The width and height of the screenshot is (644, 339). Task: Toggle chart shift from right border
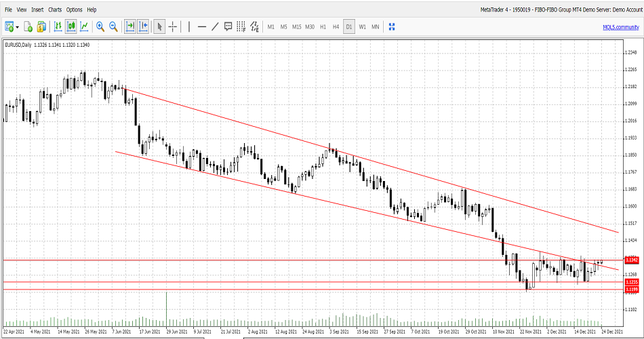coord(143,26)
